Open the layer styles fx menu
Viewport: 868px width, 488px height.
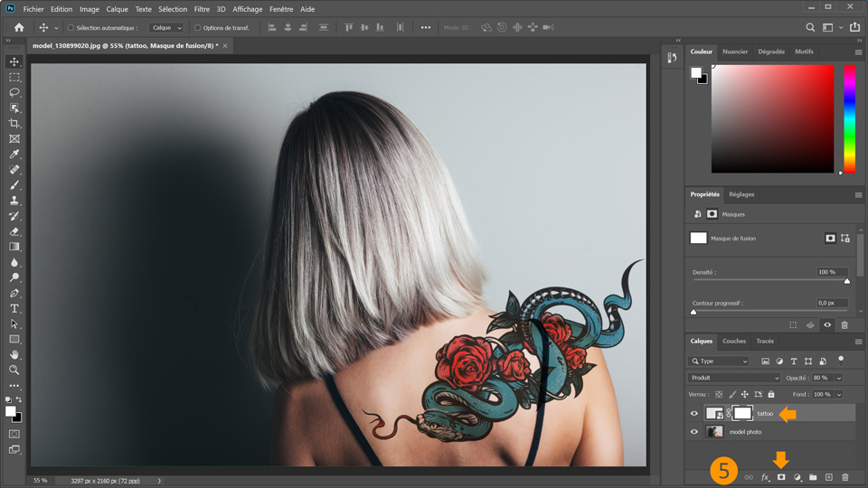765,477
